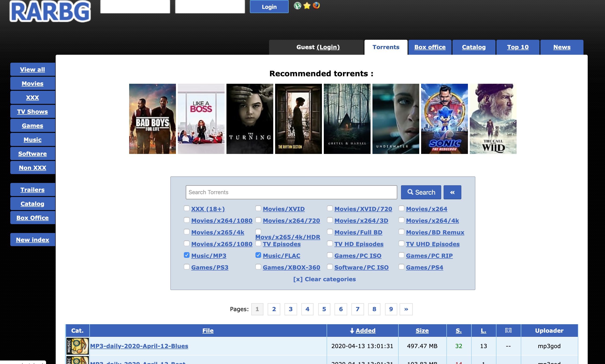Click Clear categories link

(x=324, y=279)
